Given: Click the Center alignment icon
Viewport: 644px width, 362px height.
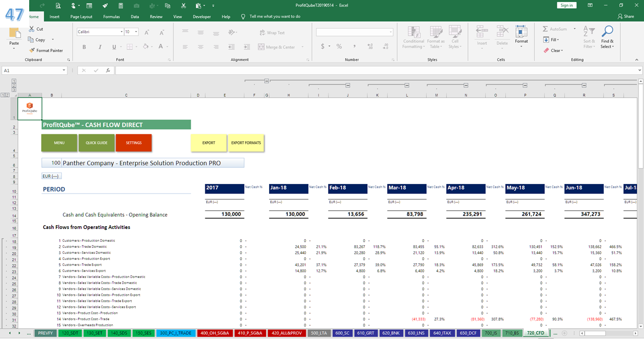Looking at the screenshot, I should tap(201, 47).
